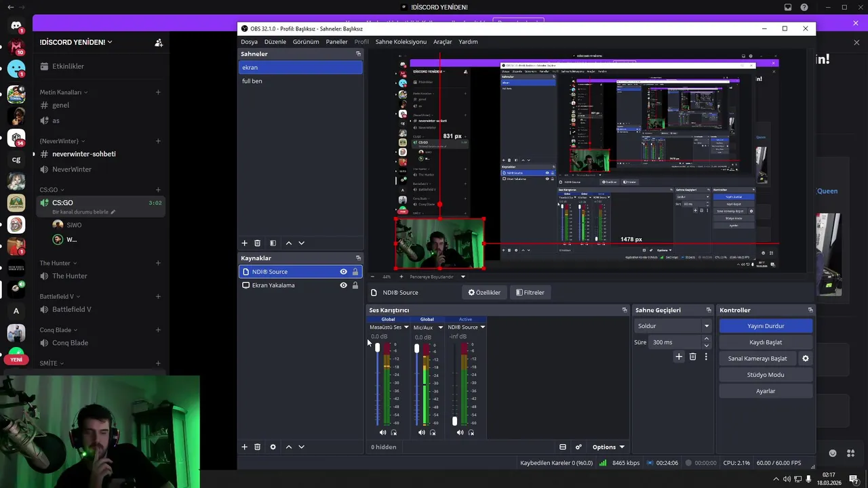Click Yayını Durdur to stop streaming
Viewport: 868px width, 488px height.
click(766, 326)
